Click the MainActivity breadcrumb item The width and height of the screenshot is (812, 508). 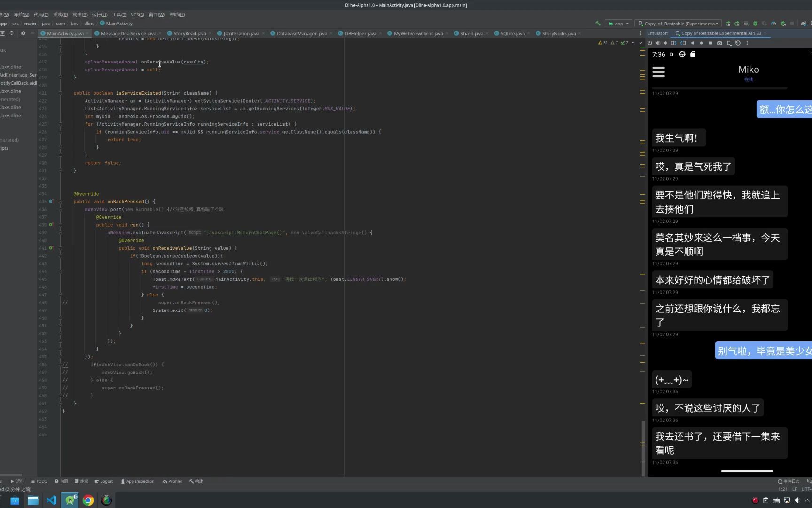[116, 24]
